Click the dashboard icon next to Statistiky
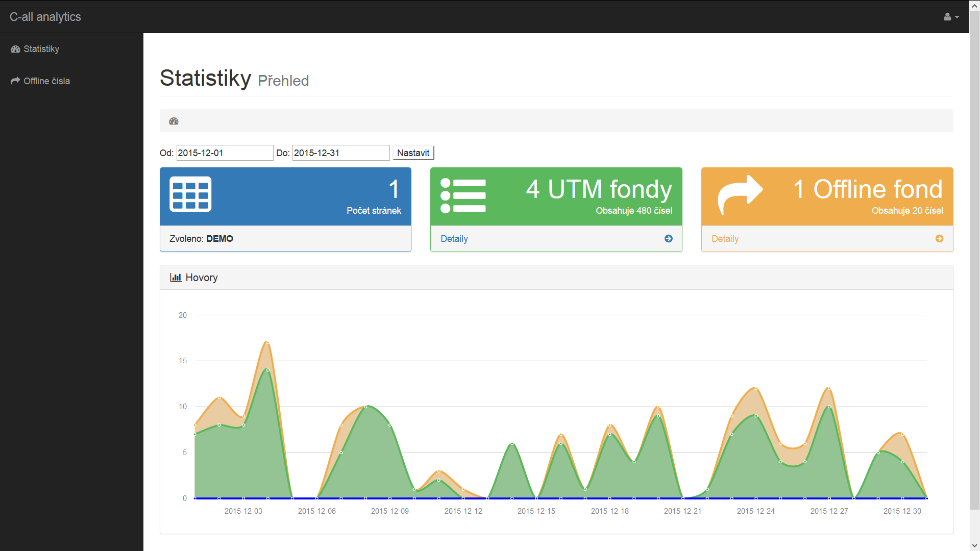Viewport: 980px width, 551px height. point(15,49)
